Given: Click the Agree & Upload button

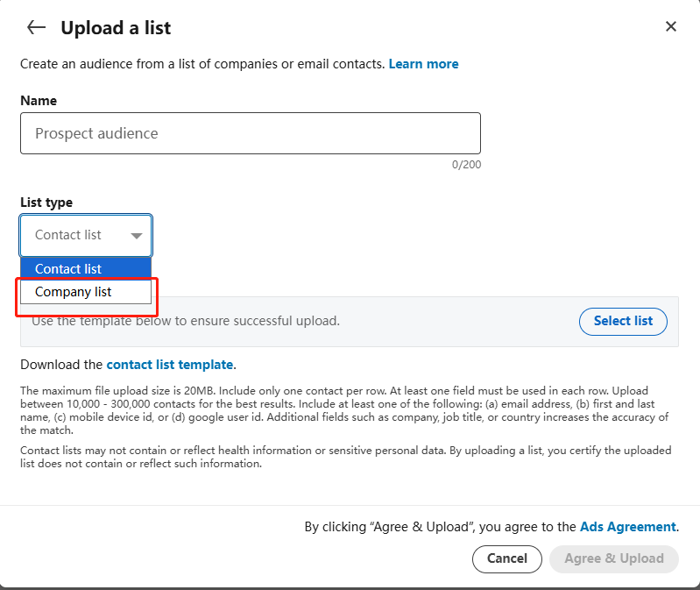Looking at the screenshot, I should [613, 558].
